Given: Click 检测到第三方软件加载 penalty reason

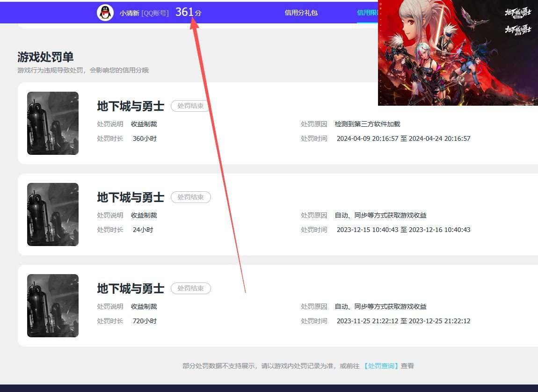Looking at the screenshot, I should tap(367, 124).
